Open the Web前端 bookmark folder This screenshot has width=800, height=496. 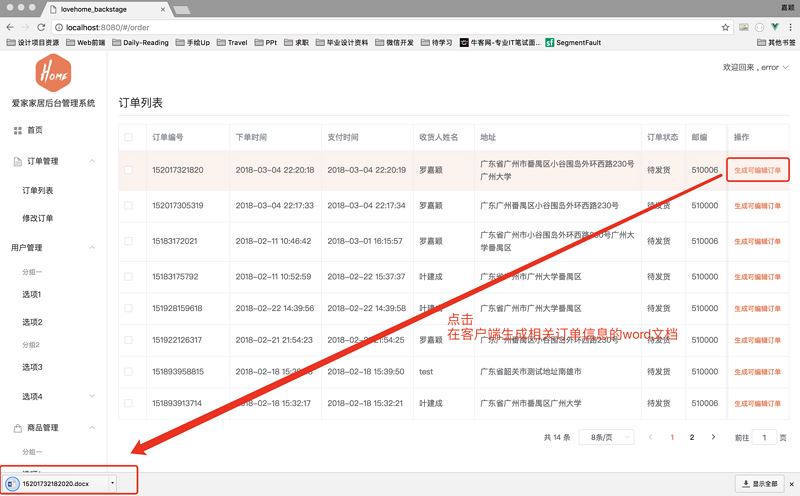tap(86, 42)
